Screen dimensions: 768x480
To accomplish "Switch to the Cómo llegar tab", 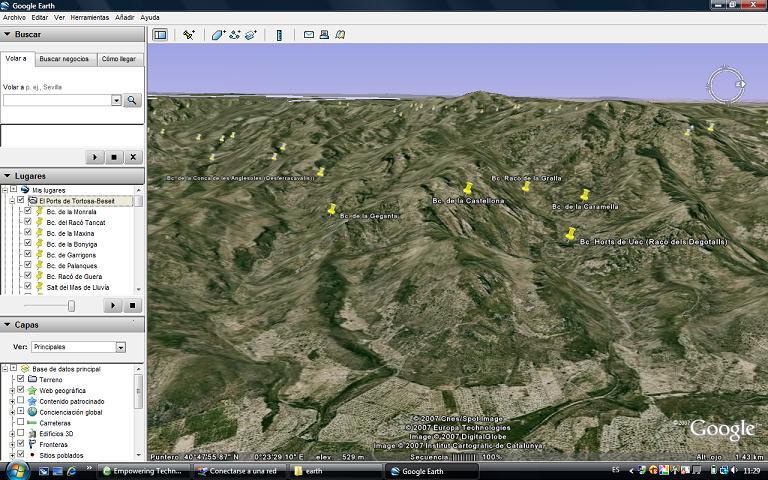I will tap(119, 59).
